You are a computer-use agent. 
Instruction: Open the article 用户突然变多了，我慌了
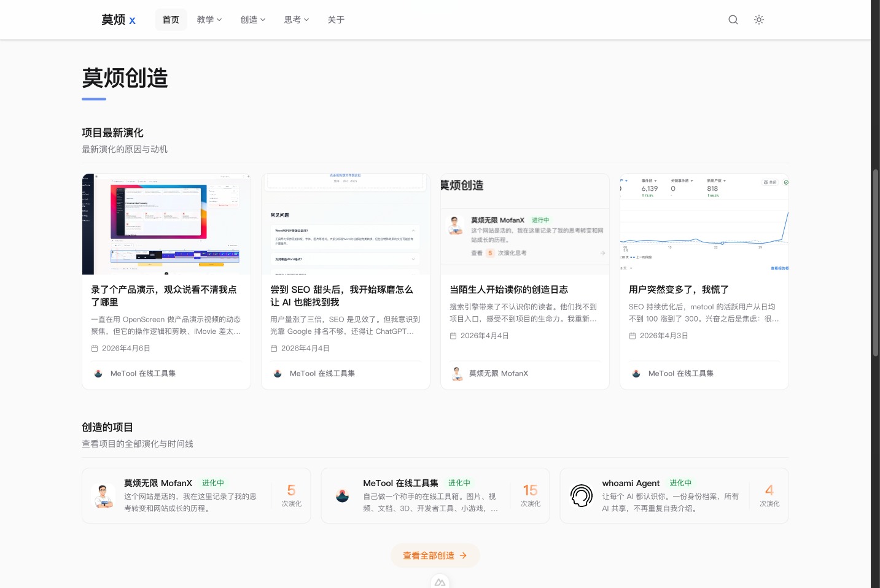678,289
